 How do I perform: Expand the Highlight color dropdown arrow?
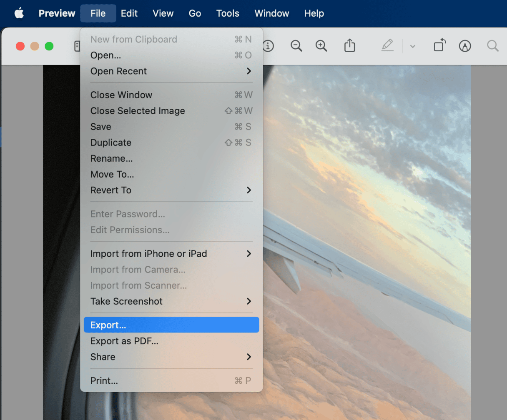tap(413, 46)
